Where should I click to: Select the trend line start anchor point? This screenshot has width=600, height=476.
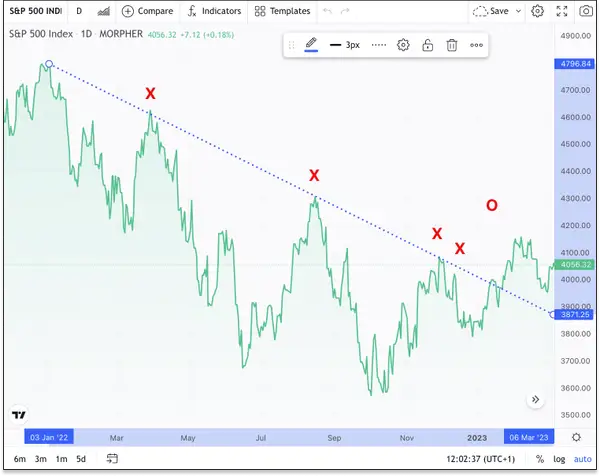pyautogui.click(x=49, y=64)
